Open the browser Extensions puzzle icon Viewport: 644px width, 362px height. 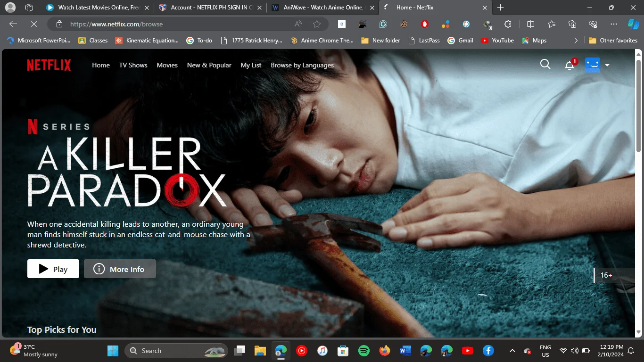pyautogui.click(x=508, y=24)
